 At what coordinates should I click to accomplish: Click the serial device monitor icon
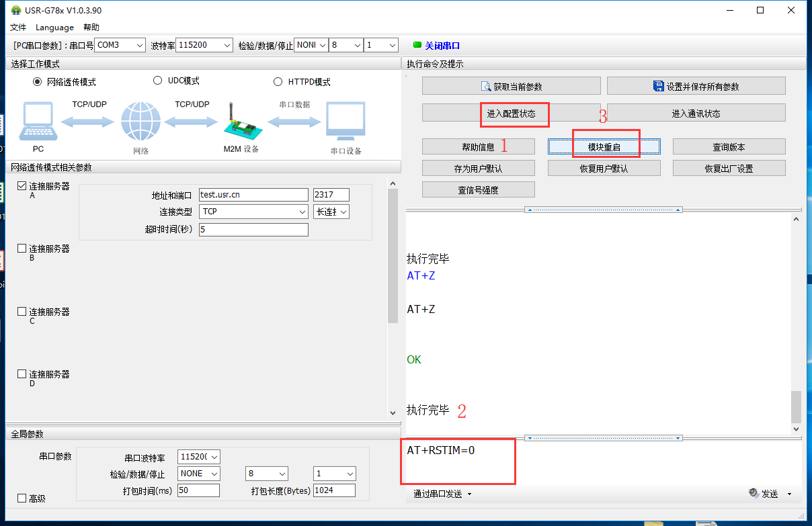tap(346, 122)
